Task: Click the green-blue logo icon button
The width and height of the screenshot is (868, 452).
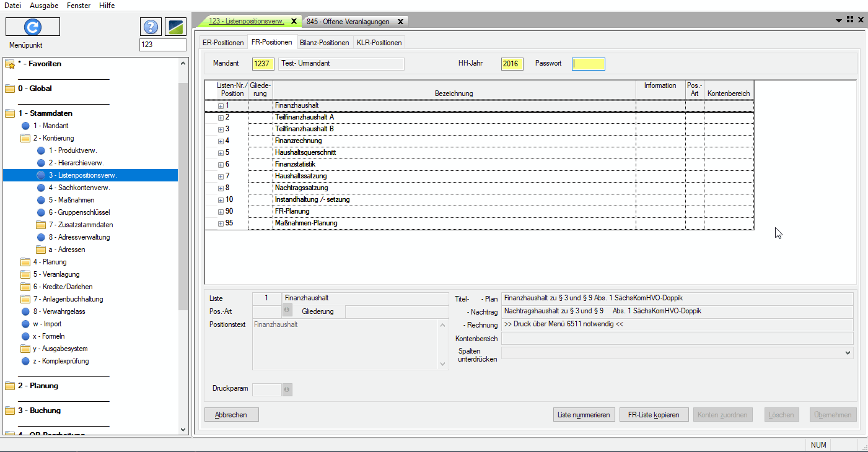Action: point(175,27)
